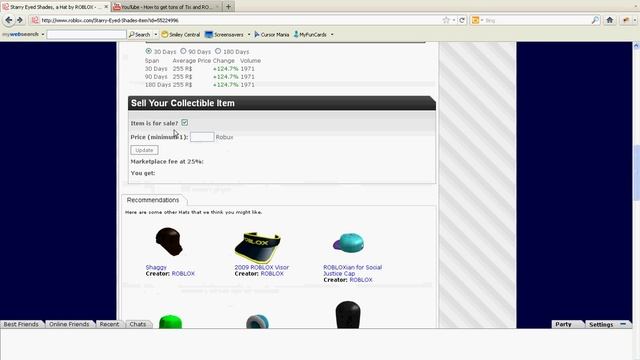
Task: Go forward with the browser forward arrow
Action: (20, 20)
